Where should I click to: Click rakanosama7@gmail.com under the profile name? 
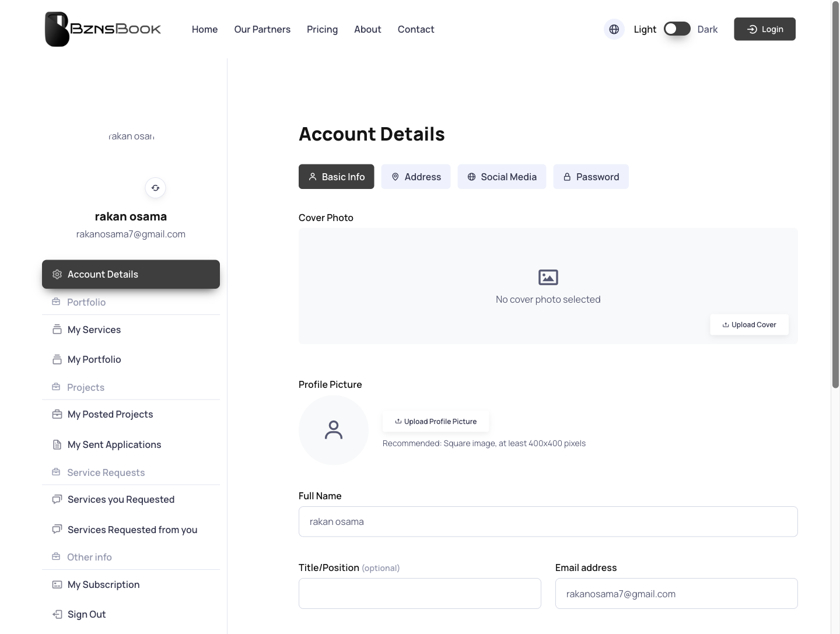click(x=131, y=234)
